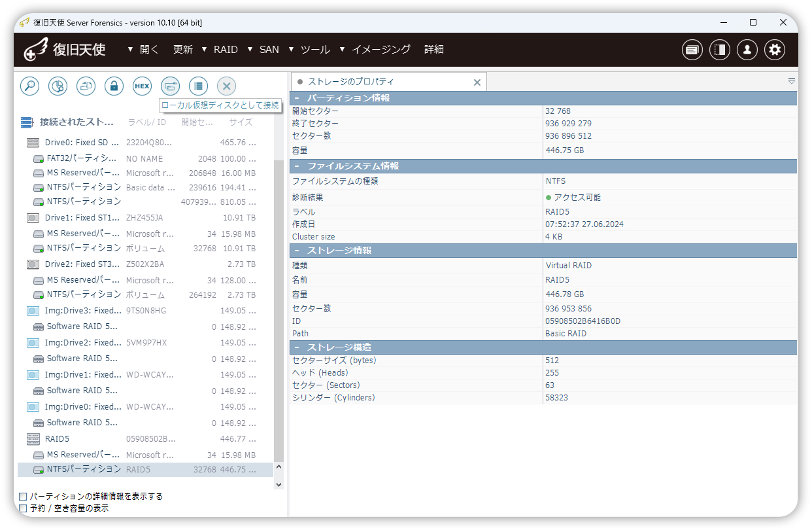The width and height of the screenshot is (812, 530).
Task: Select the NTFS partition row sized 10.91 TB
Action: [x=145, y=249]
